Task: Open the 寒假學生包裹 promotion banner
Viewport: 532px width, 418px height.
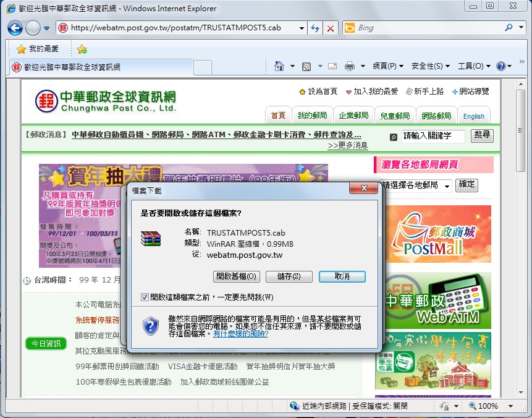Action: click(x=433, y=360)
